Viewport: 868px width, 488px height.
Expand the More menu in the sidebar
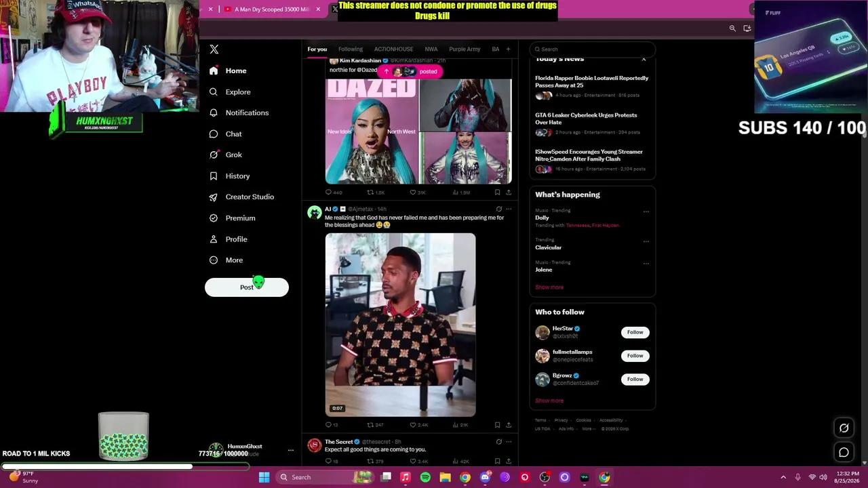pyautogui.click(x=226, y=260)
